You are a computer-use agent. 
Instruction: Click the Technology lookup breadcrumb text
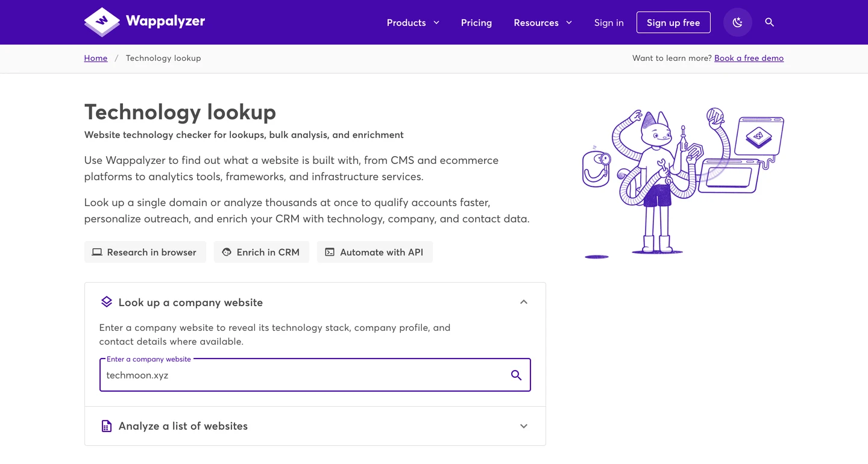click(x=163, y=58)
